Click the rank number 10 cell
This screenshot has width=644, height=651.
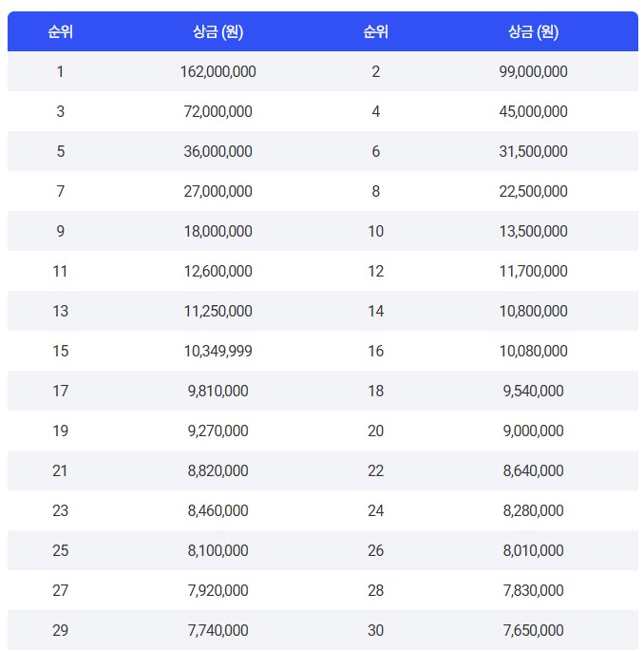[375, 231]
